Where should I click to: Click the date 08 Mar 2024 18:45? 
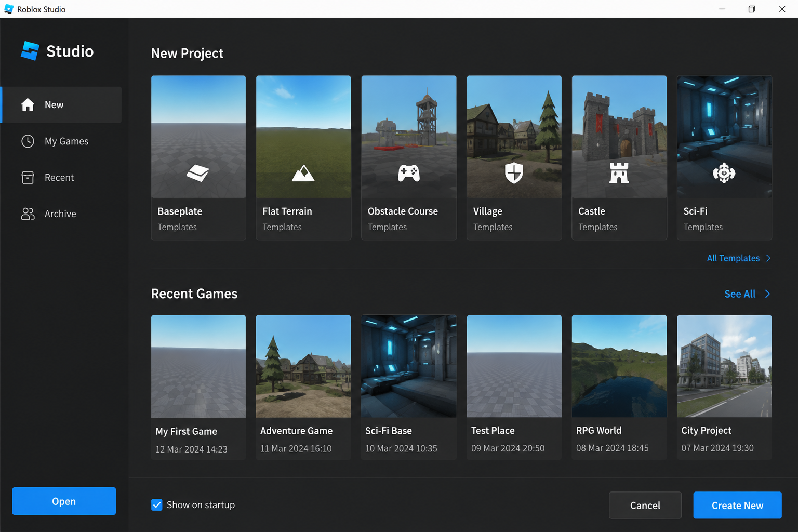pyautogui.click(x=613, y=448)
